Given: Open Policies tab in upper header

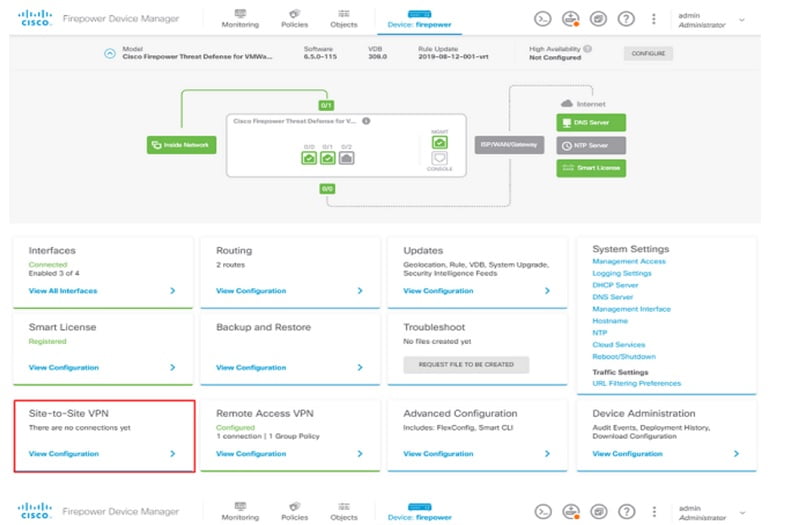Looking at the screenshot, I should coord(294,19).
